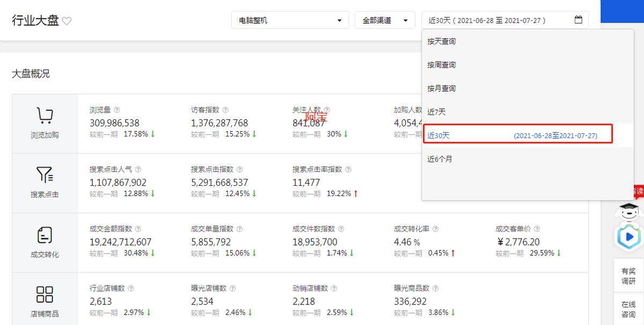The height and width of the screenshot is (325, 644).
Task: Open 在线咨询 support
Action: [628, 309]
